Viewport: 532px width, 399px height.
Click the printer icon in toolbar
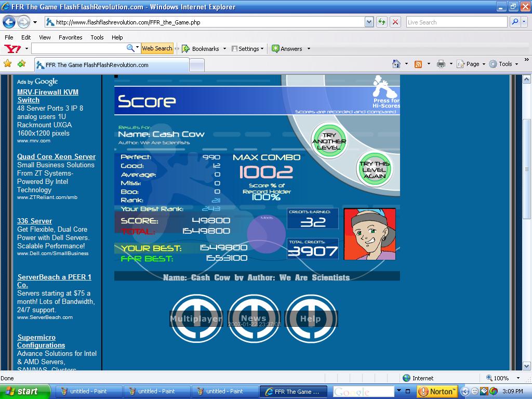441,64
